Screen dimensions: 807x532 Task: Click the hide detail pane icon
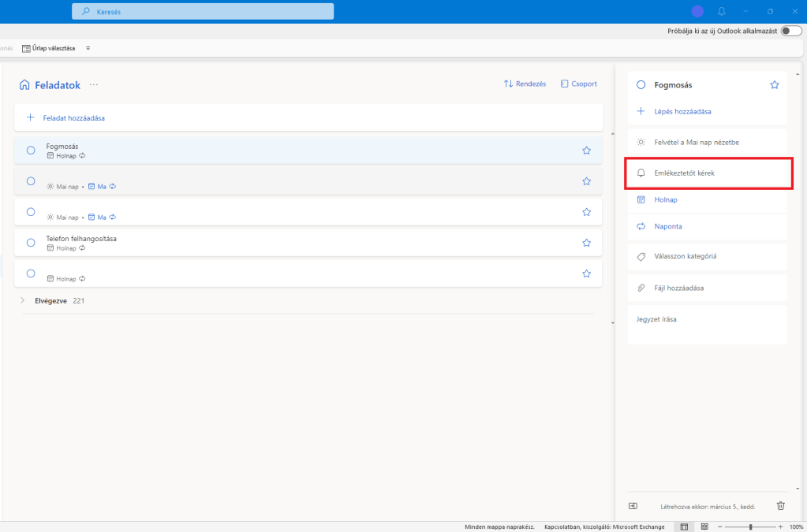(x=633, y=506)
